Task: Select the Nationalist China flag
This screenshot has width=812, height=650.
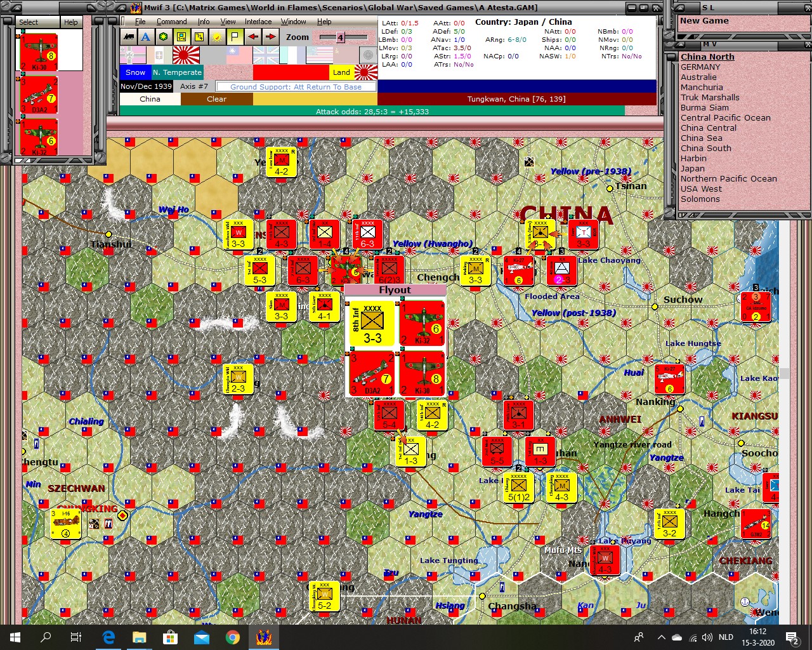Action: (239, 55)
